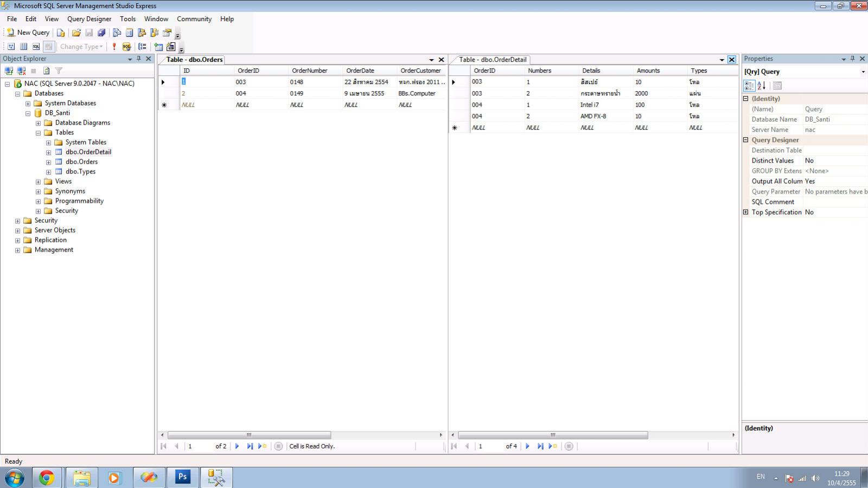Open the Registered Servers icon in toolbar
868x488 pixels.
(x=117, y=33)
